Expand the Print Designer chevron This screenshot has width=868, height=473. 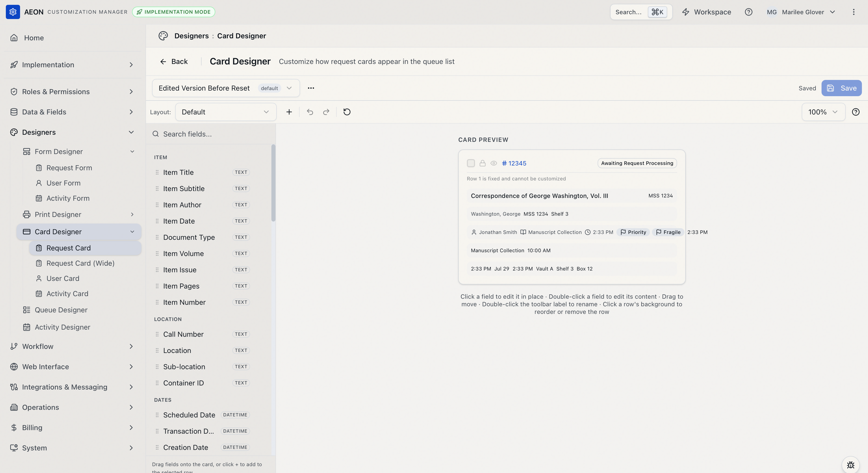coord(132,214)
